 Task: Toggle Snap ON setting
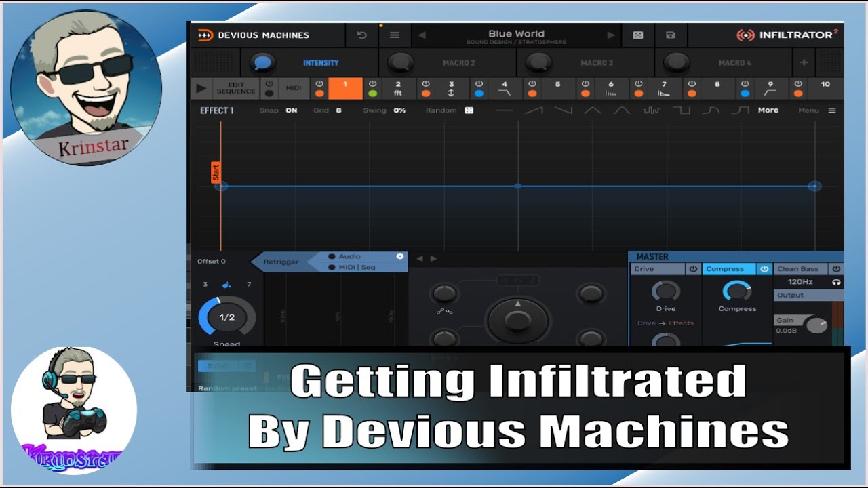291,110
